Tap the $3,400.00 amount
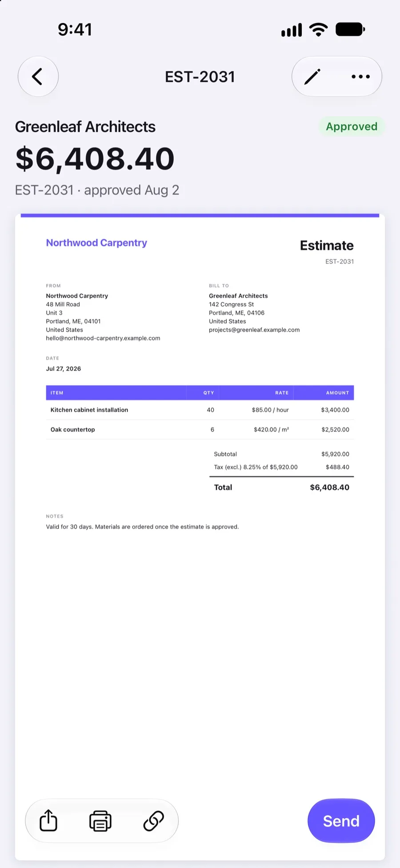 pyautogui.click(x=335, y=410)
